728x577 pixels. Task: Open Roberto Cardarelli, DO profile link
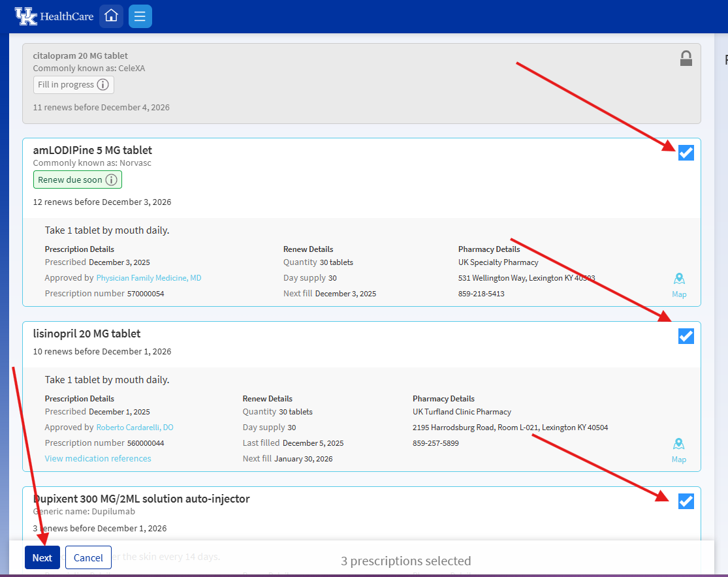(135, 427)
